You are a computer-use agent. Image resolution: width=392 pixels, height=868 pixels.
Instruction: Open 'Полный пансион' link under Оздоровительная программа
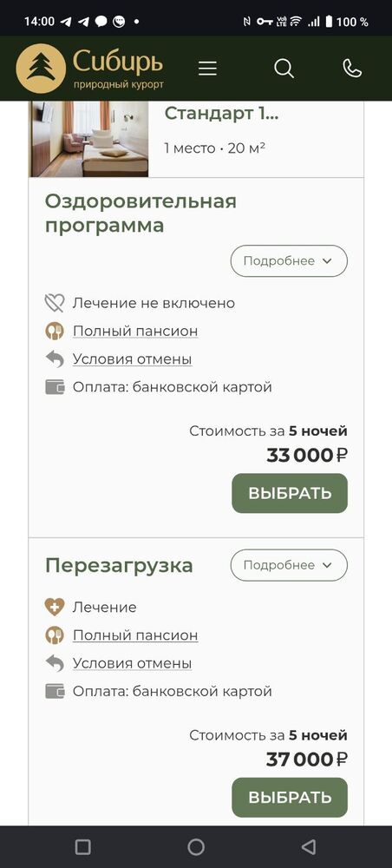point(135,332)
